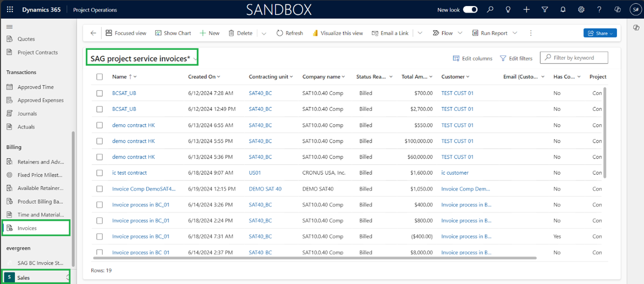Image resolution: width=644 pixels, height=284 pixels.
Task: Expand the dropdown next to Delete
Action: (264, 33)
